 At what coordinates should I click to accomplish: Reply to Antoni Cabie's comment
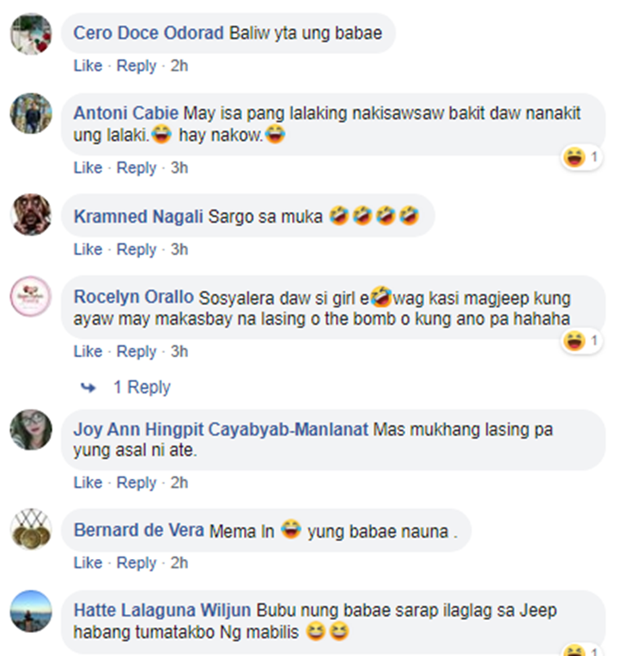(137, 167)
